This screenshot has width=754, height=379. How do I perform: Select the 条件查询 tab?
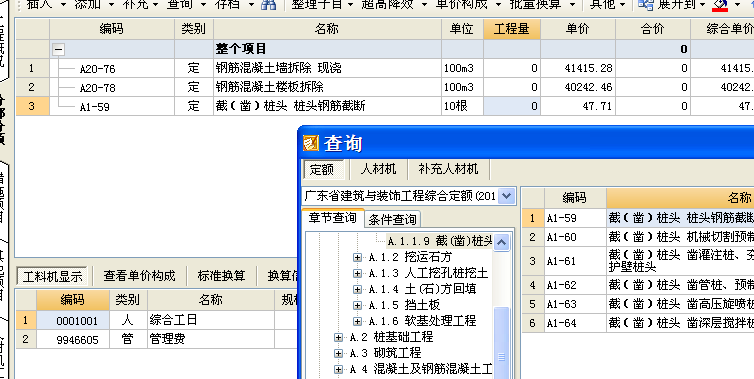click(392, 219)
